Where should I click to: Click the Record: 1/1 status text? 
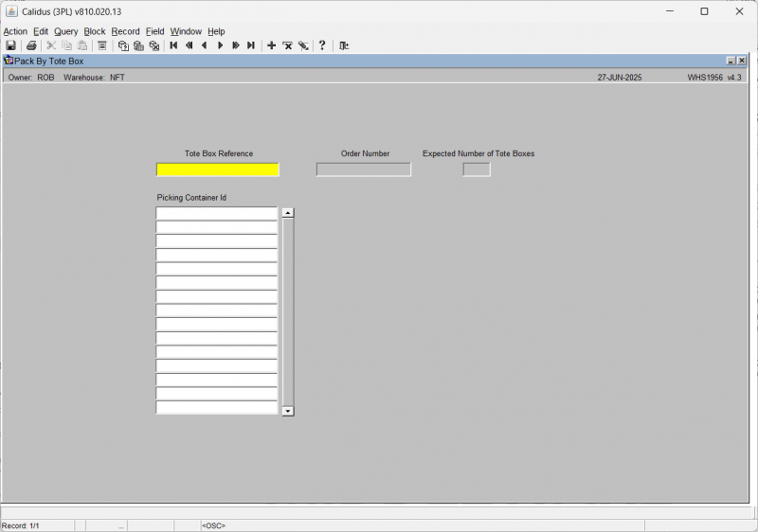point(20,525)
